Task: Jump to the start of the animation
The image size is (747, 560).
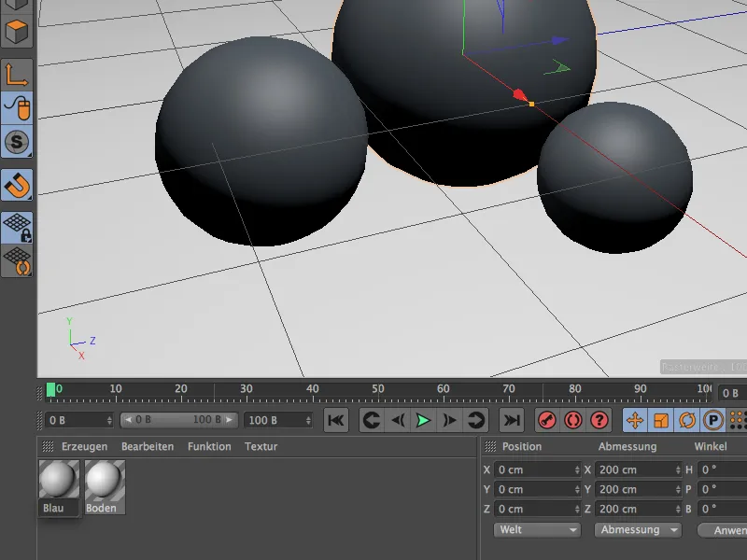Action: click(x=336, y=420)
